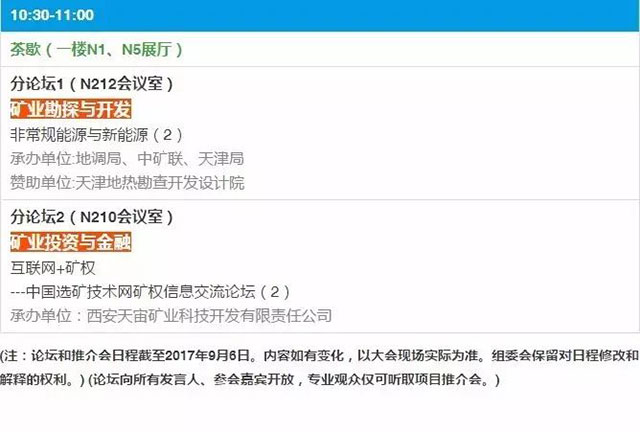Click the 分论坛1（N212会议室）heading
The width and height of the screenshot is (640, 432).
click(x=91, y=84)
